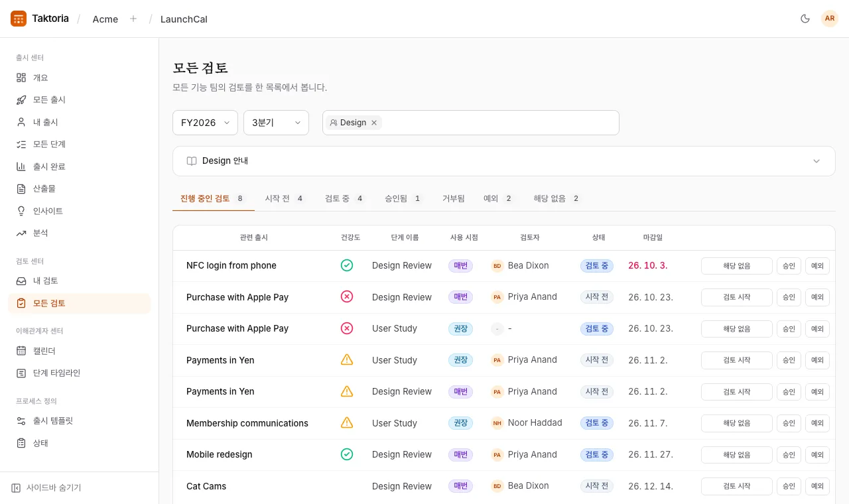Click 예외 for Mobile redesign row

(817, 455)
